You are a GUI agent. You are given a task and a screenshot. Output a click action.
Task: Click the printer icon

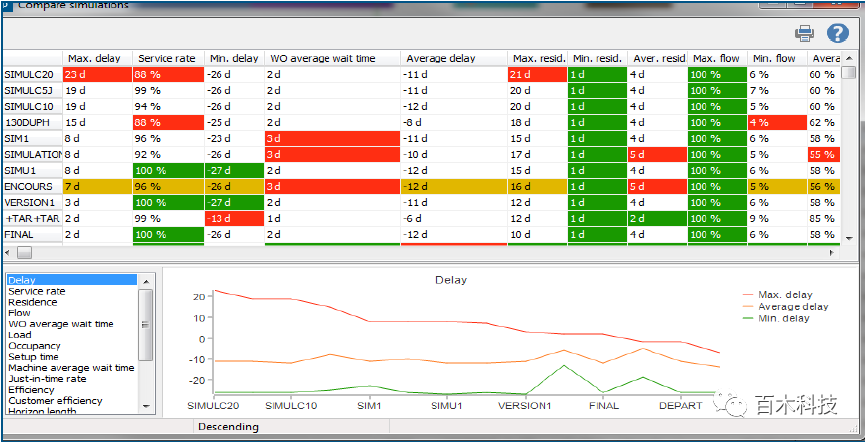point(804,34)
